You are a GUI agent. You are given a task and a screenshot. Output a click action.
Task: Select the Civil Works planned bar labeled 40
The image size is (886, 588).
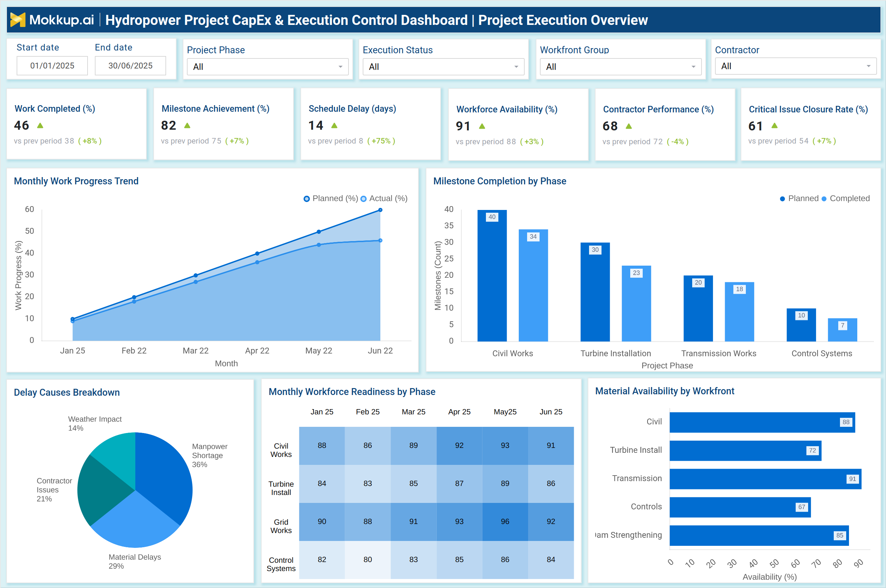[x=492, y=276]
